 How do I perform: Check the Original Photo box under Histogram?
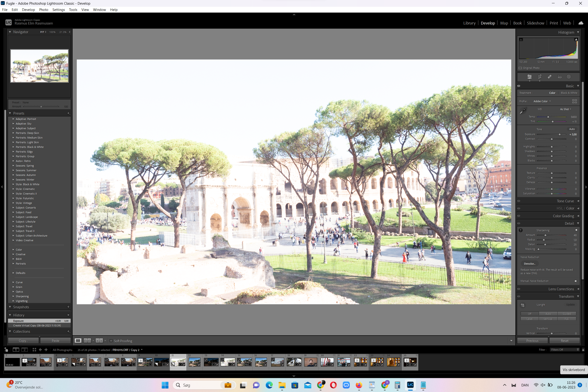(520, 68)
